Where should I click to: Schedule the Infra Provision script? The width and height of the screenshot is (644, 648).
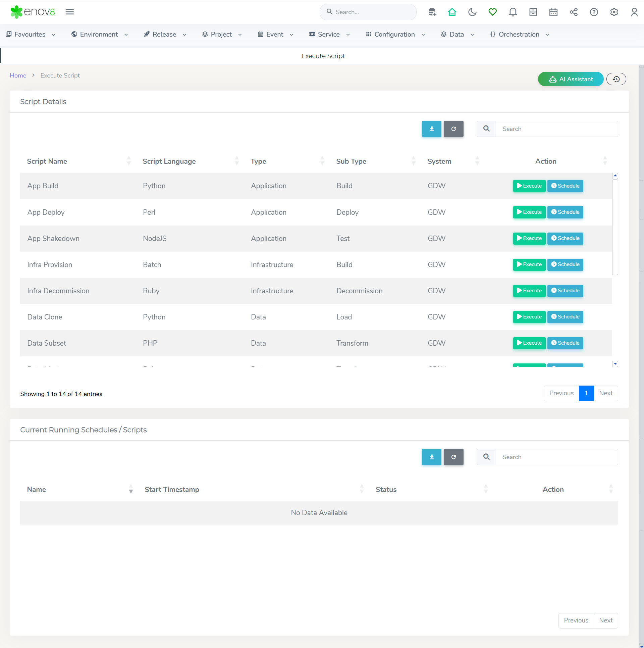565,264
